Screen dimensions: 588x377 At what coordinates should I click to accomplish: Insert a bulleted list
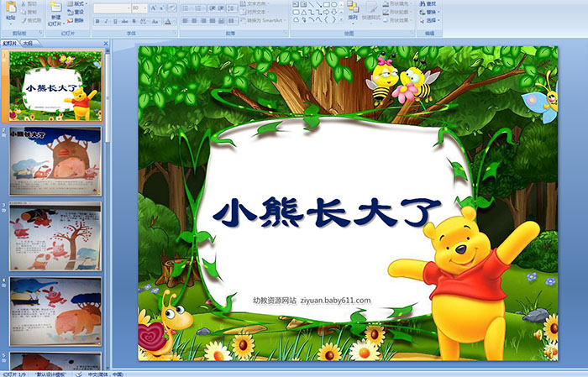coord(186,8)
